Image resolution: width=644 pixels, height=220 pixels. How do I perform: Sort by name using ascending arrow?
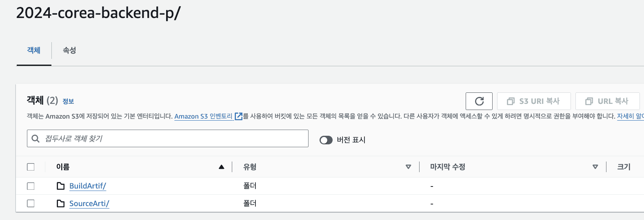[222, 167]
